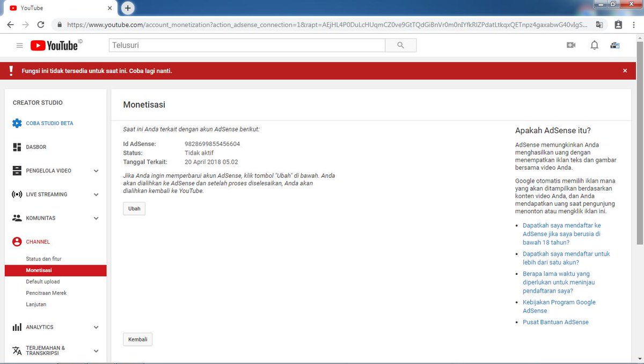This screenshot has width=644, height=364.
Task: Open a new browser tab
Action: tap(128, 8)
